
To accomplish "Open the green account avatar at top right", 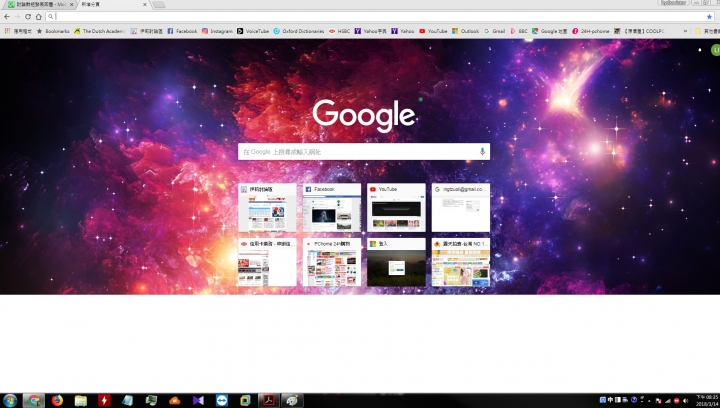I will tap(715, 50).
